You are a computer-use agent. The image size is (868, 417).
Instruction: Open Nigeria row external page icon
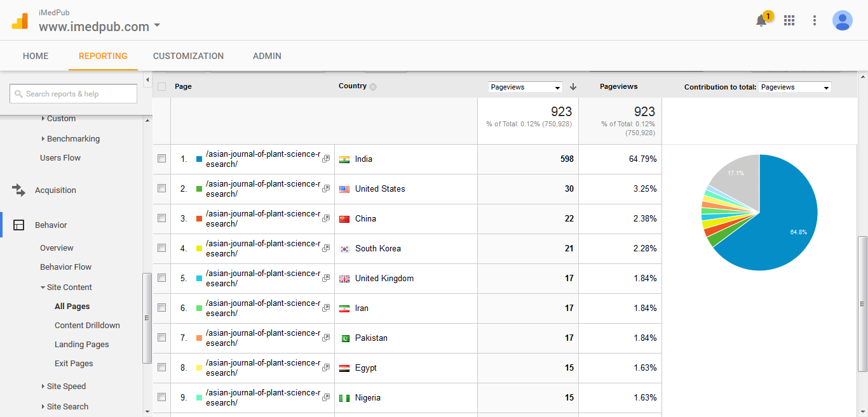click(x=326, y=398)
